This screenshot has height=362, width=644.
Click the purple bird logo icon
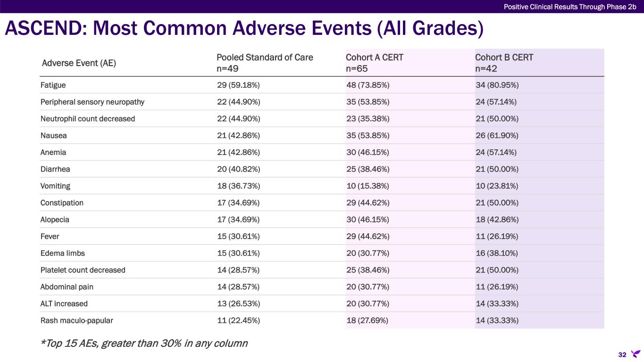636,354
